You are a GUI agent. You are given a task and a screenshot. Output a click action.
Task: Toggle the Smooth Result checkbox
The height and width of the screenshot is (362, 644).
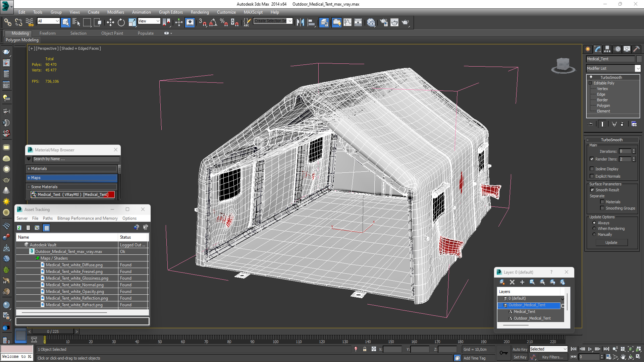(x=592, y=190)
